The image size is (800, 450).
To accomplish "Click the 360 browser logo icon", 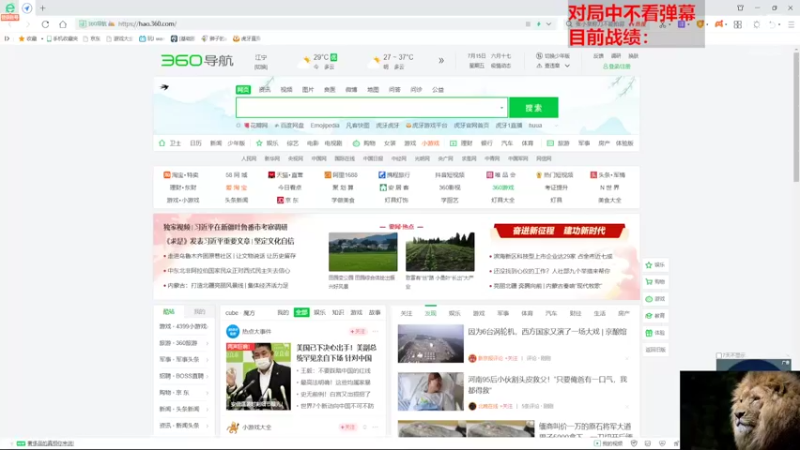I will pos(10,8).
